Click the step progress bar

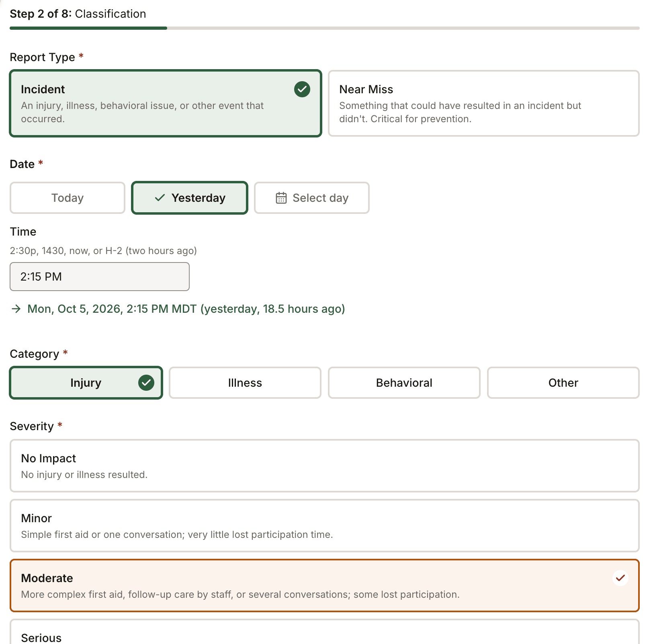tap(325, 28)
